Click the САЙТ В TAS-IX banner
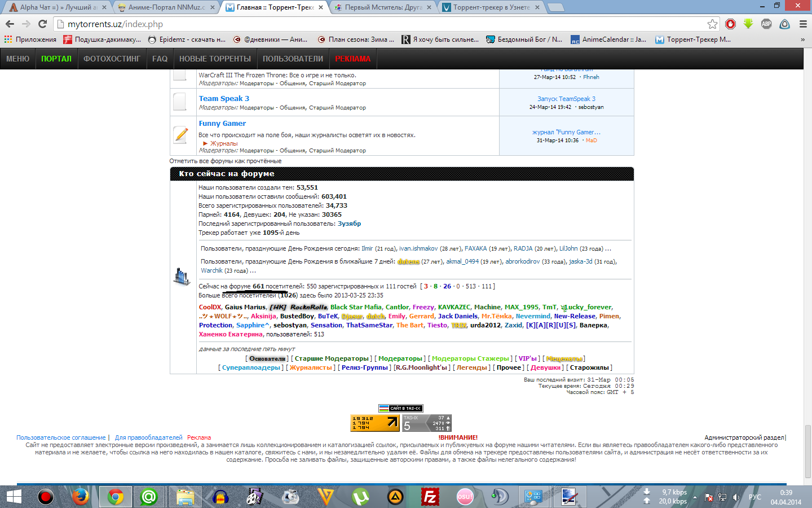 coord(400,408)
